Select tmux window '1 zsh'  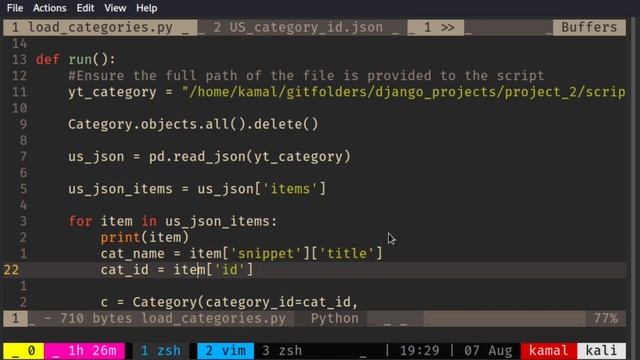coord(161,351)
